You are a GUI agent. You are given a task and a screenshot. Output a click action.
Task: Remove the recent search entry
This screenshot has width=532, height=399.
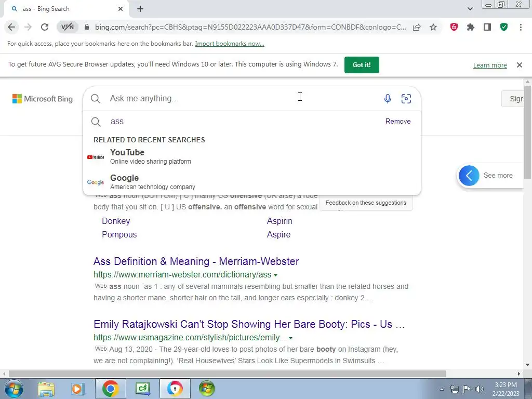click(x=398, y=121)
